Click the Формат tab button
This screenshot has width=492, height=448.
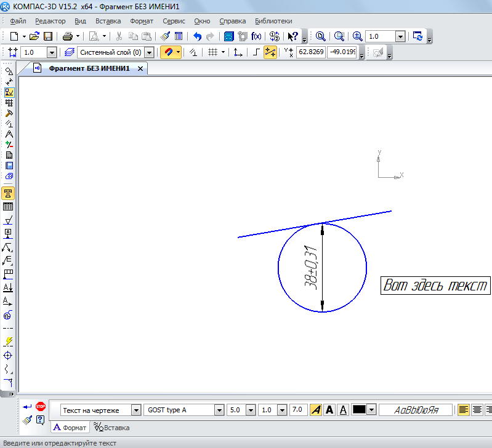pos(70,427)
